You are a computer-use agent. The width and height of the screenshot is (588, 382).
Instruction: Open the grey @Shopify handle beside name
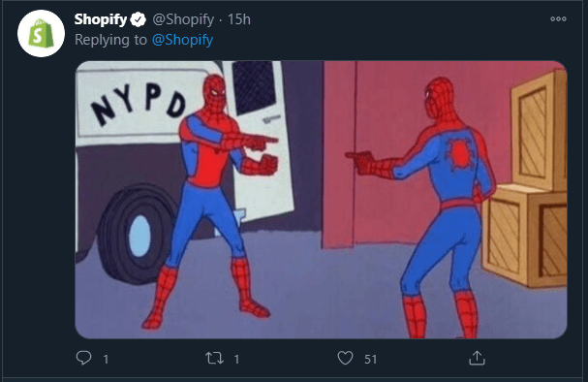click(x=183, y=19)
